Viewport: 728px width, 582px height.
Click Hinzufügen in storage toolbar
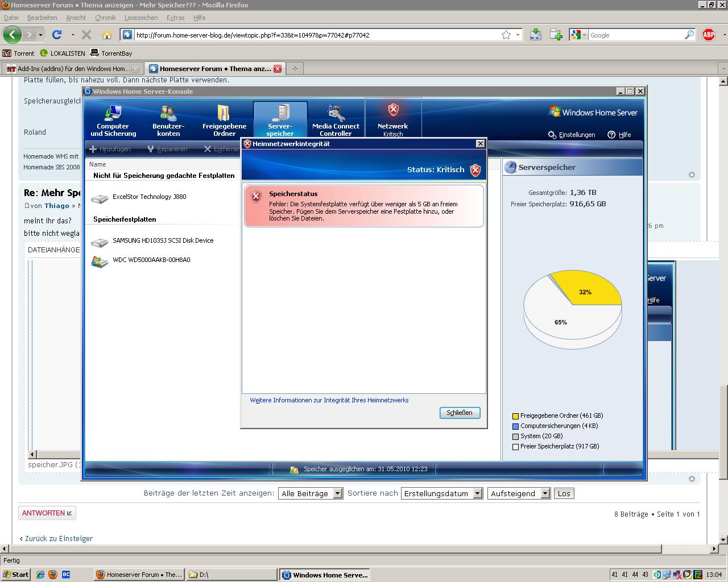tap(110, 149)
